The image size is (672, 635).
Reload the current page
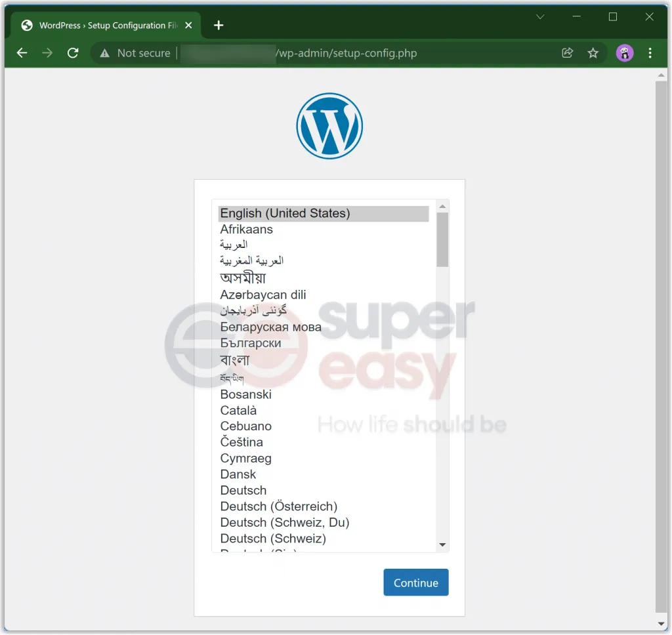pyautogui.click(x=73, y=53)
